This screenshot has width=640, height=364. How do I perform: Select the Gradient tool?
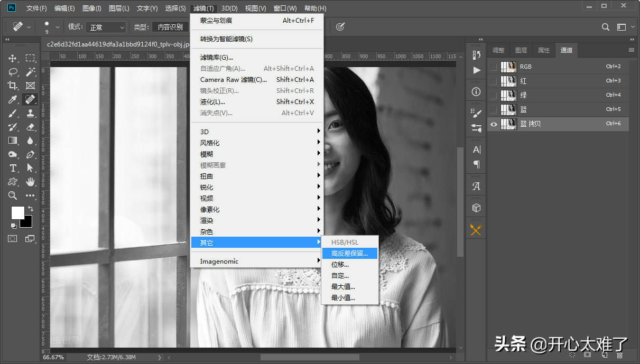pos(13,141)
